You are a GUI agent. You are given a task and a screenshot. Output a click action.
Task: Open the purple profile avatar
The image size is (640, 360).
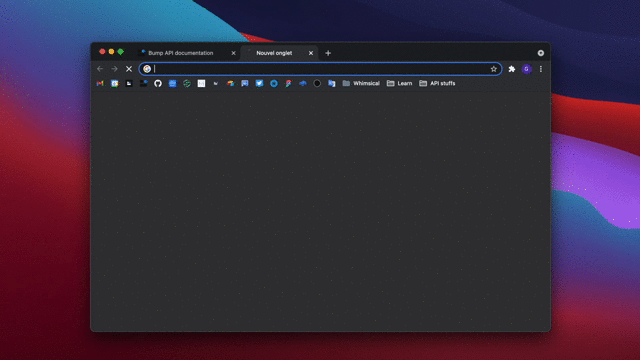point(527,69)
